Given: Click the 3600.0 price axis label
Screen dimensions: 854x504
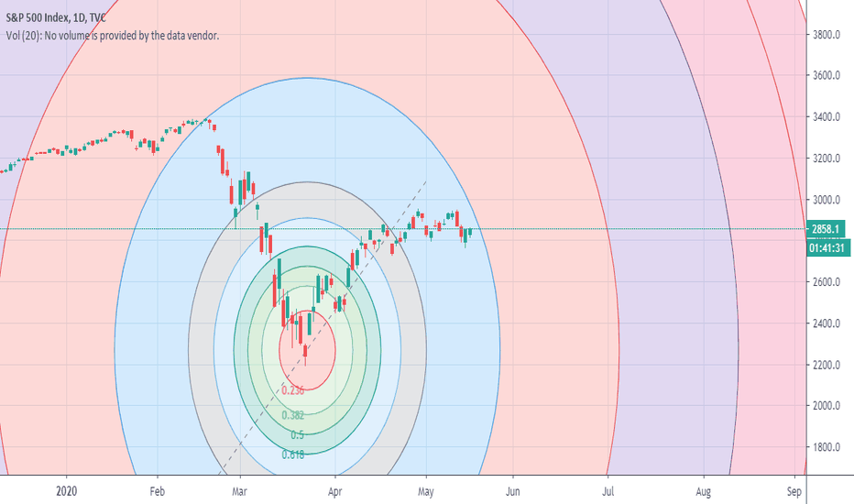Looking at the screenshot, I should [827, 75].
